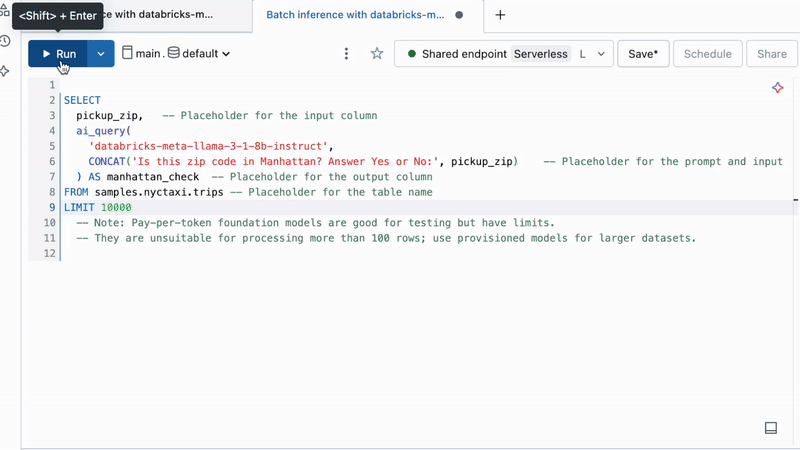This screenshot has width=800, height=450.
Task: Open the Databricks Assistant sparkle icon in editor
Action: coord(777,88)
